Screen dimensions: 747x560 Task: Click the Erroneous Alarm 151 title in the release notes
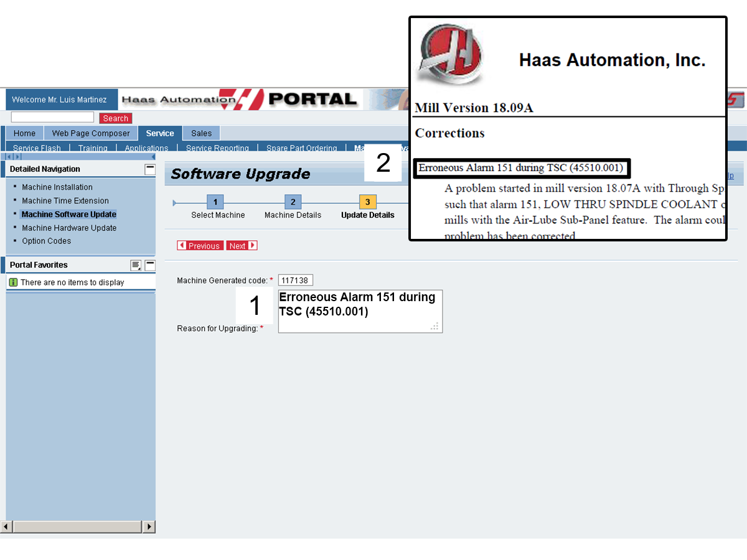pos(521,168)
